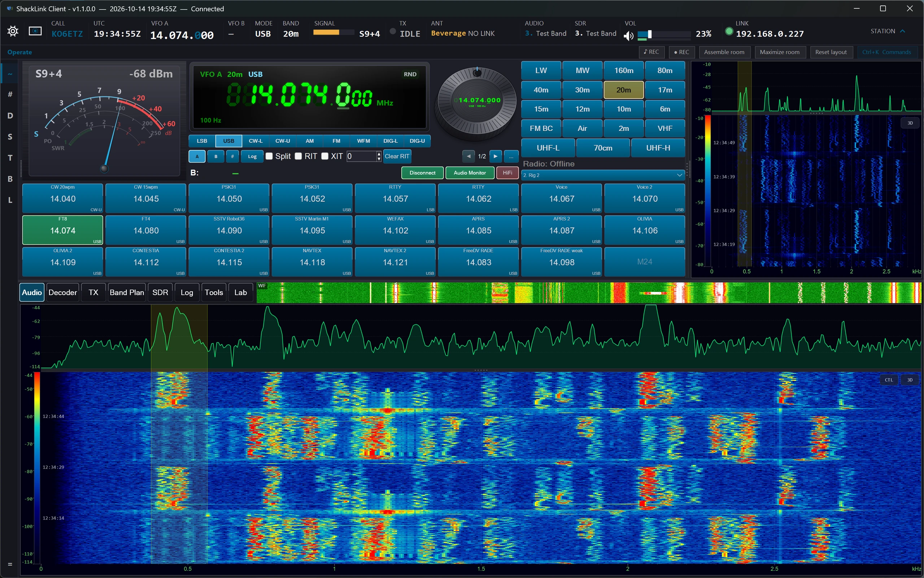
Task: Open SDR Test Band selector
Action: pyautogui.click(x=596, y=34)
